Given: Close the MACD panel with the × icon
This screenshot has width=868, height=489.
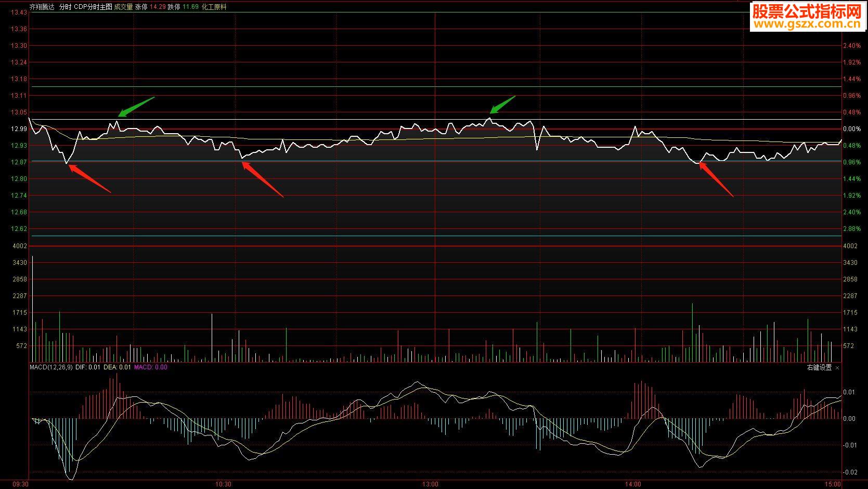Looking at the screenshot, I should point(837,367).
